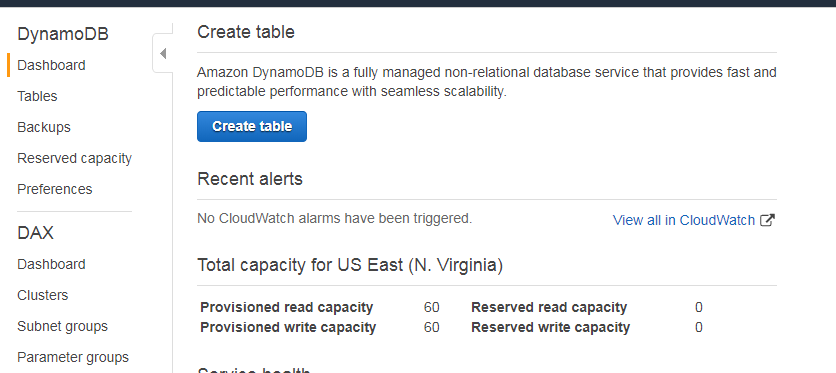Screen dimensions: 836x373
Task: Click the Provisioned write capacity label
Action: pos(288,327)
